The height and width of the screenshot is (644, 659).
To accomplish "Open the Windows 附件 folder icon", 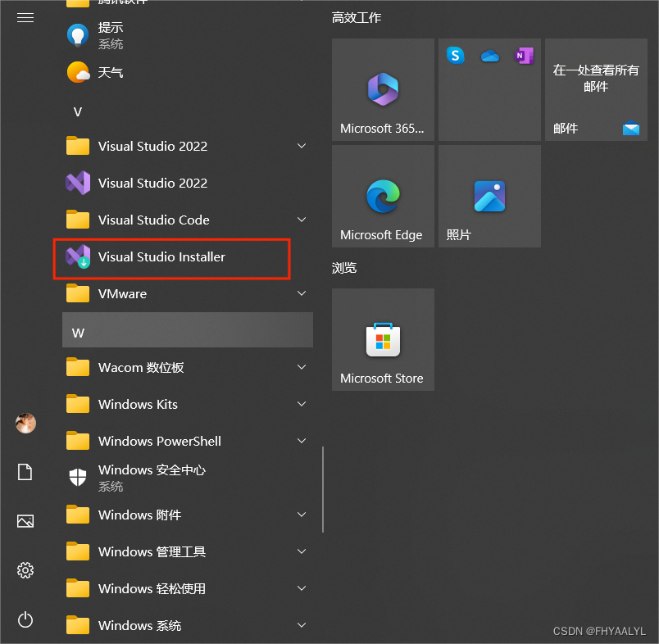I will (x=78, y=515).
